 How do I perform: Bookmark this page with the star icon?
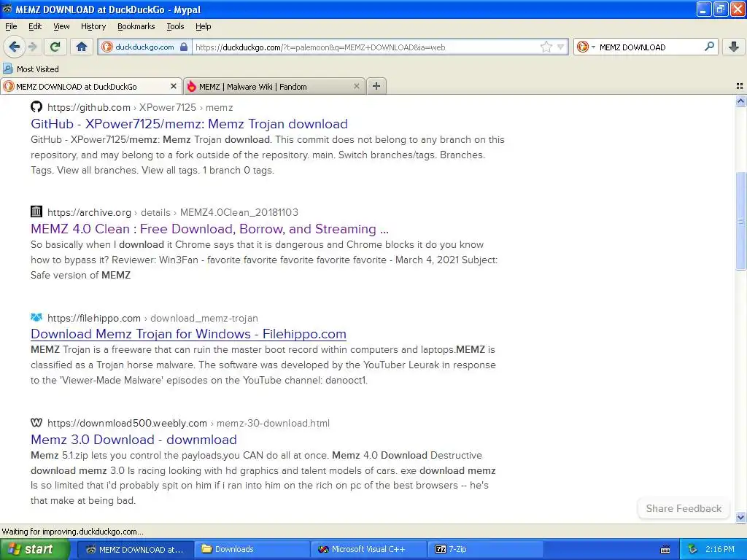click(x=546, y=47)
